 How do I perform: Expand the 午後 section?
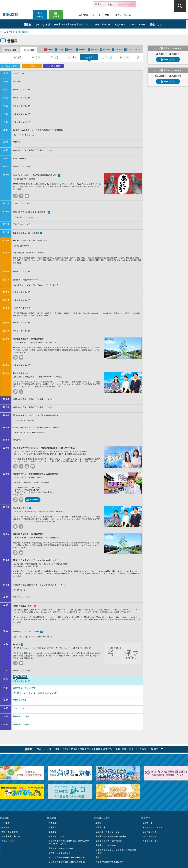coord(32,66)
